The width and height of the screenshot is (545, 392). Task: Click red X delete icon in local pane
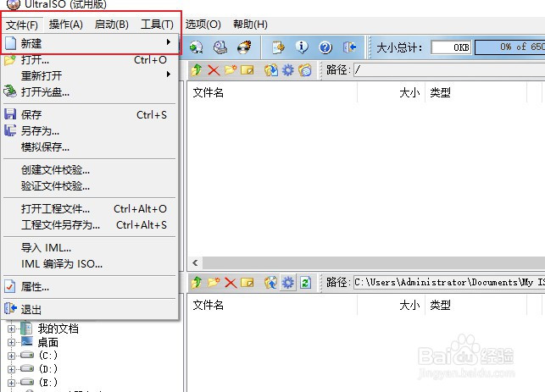click(231, 283)
